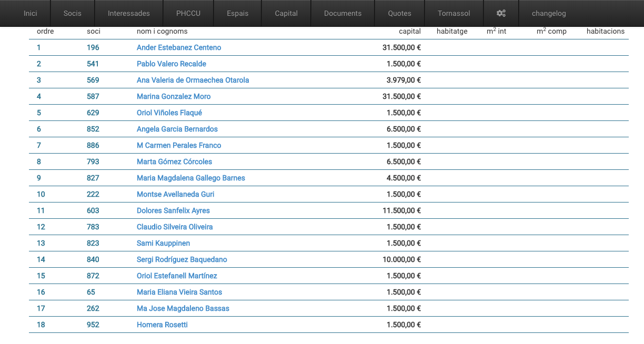Select Marina Gonzalez Moro link
Viewport: 644px width, 344px height.
(x=174, y=96)
